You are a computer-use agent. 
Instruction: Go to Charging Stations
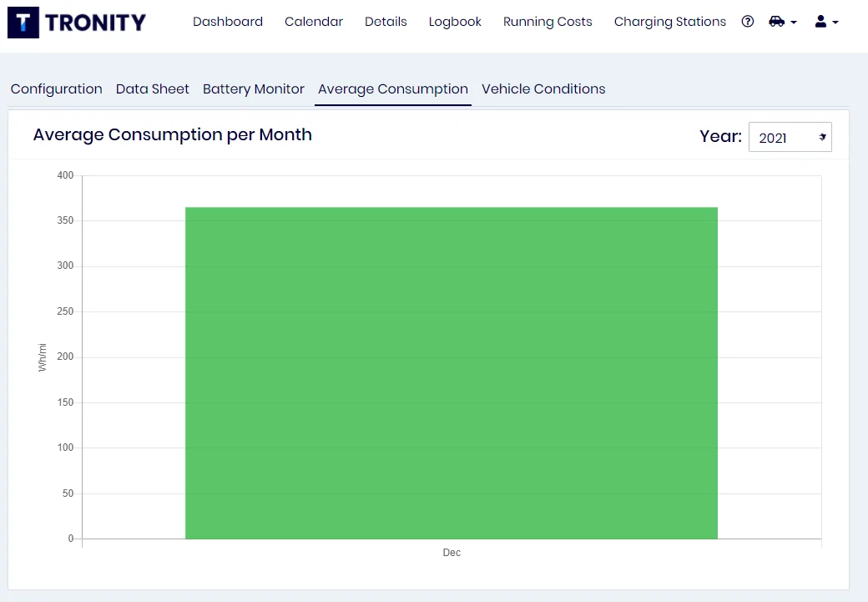click(x=670, y=22)
